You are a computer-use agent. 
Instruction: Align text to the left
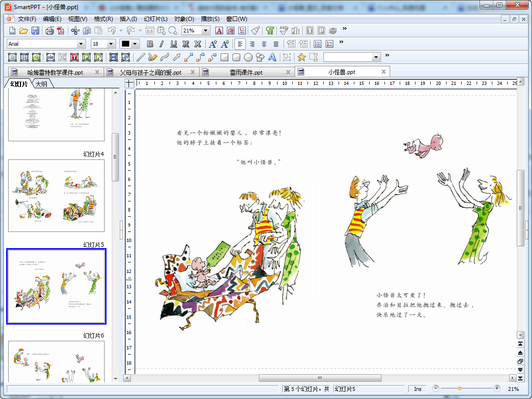[240, 44]
